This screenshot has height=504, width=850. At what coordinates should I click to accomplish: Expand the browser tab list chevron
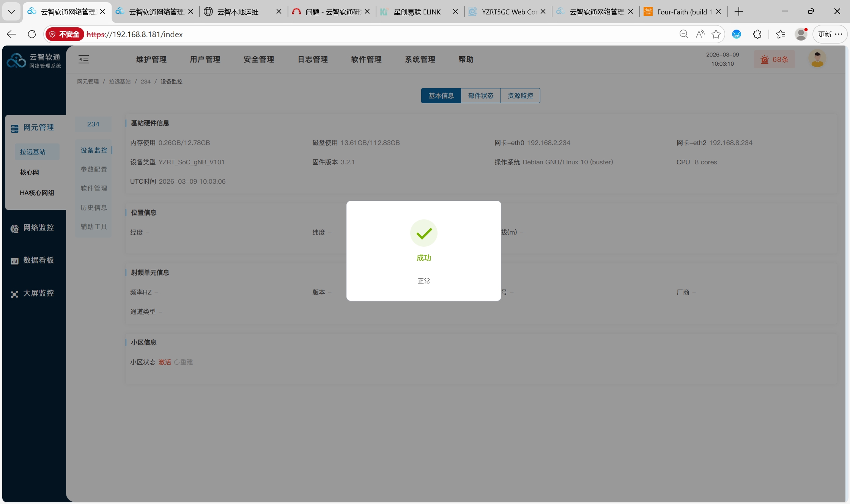point(11,12)
